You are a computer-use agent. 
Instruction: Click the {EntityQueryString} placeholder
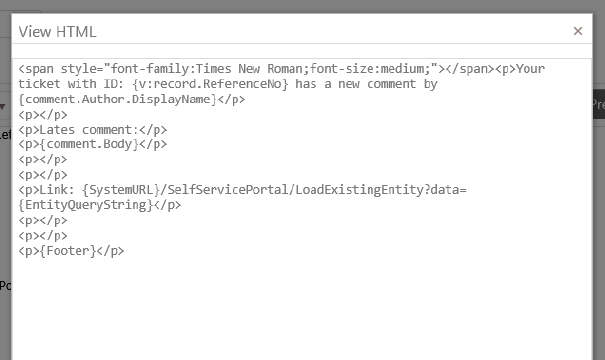coord(86,205)
